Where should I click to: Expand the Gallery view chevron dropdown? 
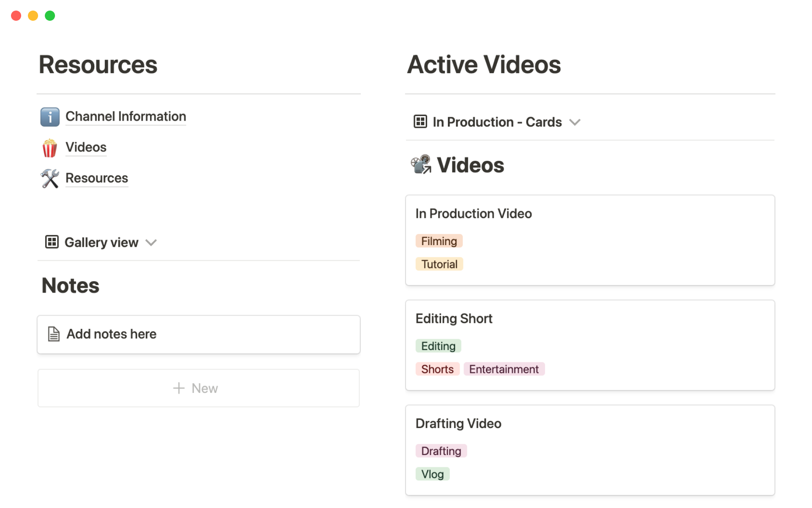151,243
